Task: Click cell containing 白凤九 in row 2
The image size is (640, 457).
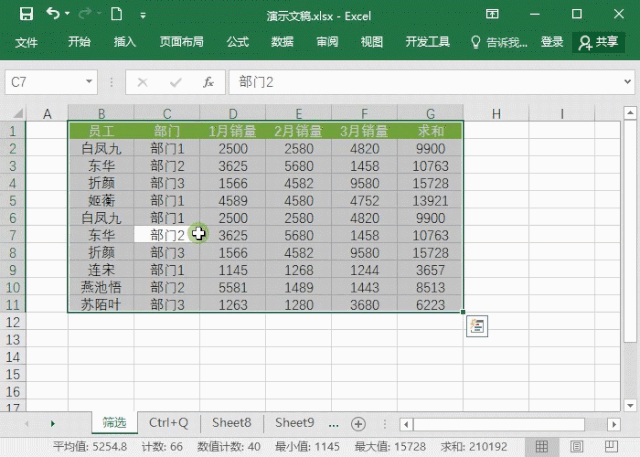Action: 101,149
